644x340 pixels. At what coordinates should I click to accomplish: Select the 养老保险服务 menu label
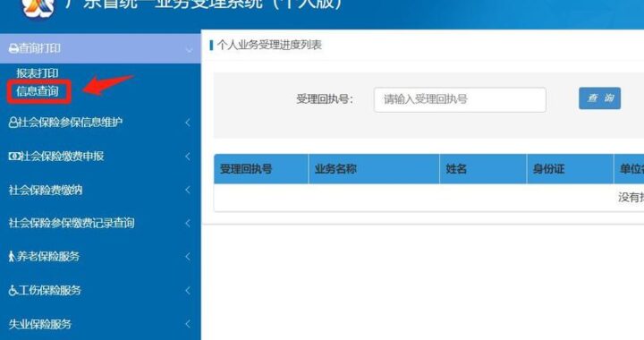(x=48, y=257)
